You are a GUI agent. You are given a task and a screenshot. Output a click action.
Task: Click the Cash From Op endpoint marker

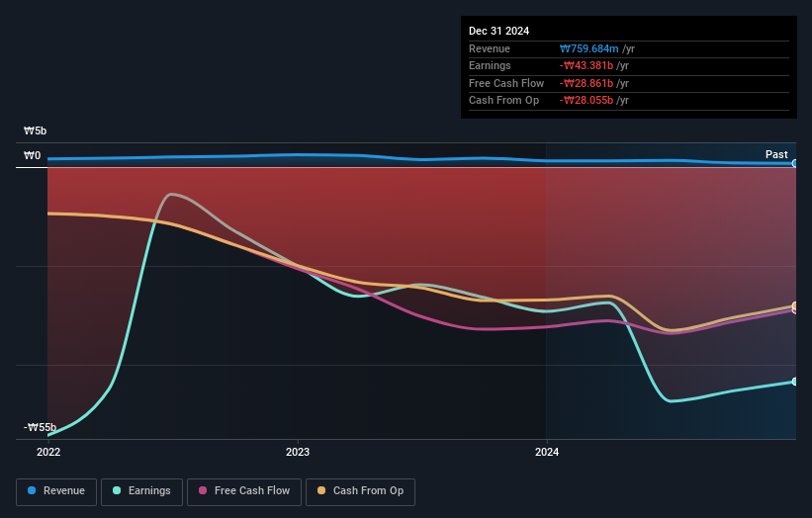(795, 305)
